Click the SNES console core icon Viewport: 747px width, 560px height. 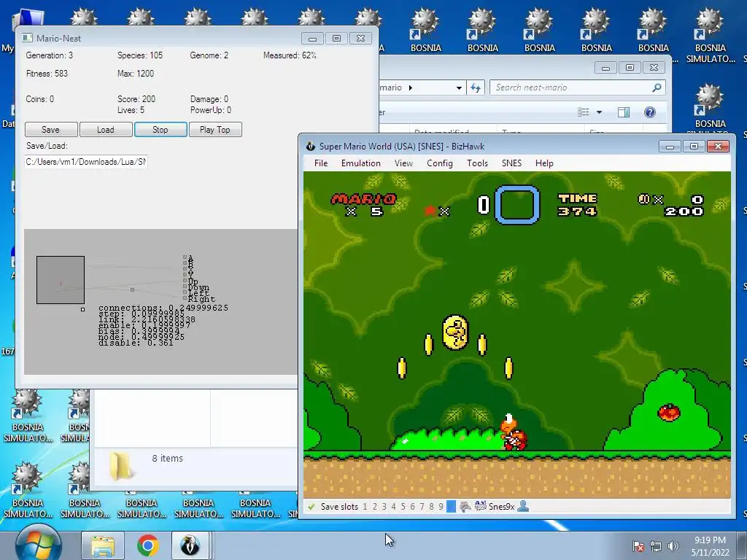(480, 506)
